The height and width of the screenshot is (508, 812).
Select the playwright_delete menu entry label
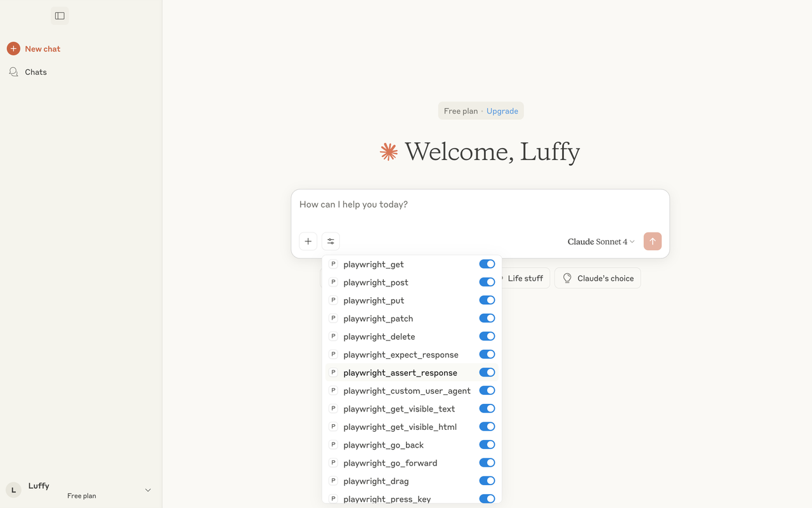click(x=379, y=337)
